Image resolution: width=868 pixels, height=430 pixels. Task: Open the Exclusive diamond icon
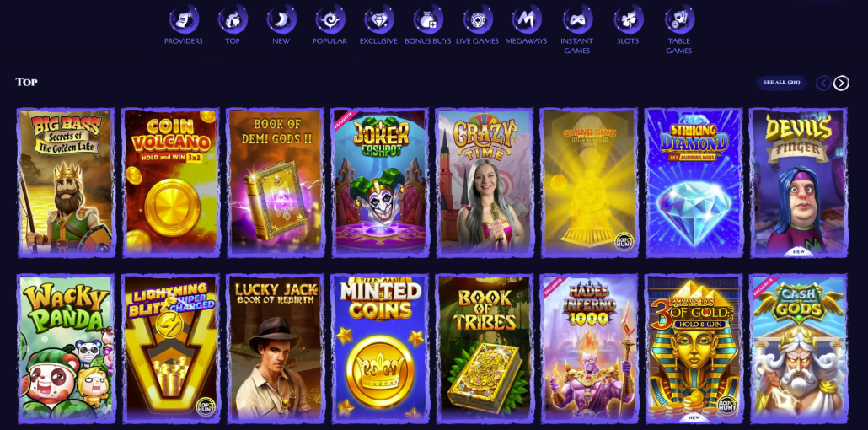(378, 19)
